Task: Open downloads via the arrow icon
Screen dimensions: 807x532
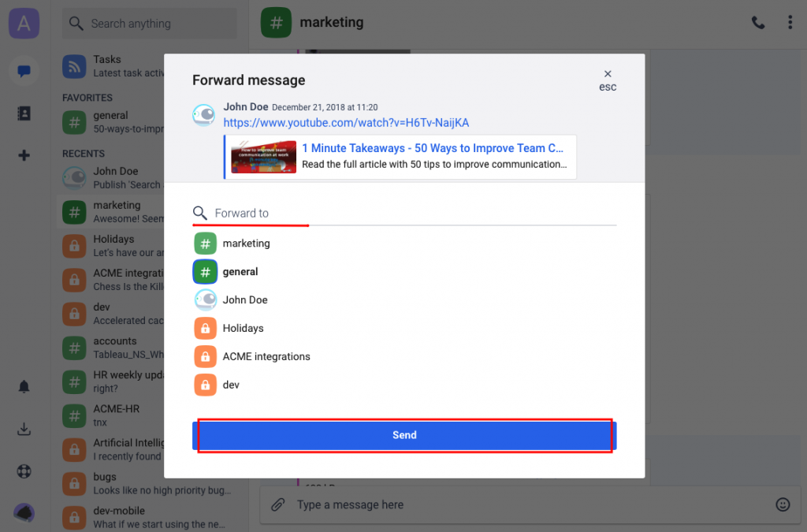Action: point(24,429)
